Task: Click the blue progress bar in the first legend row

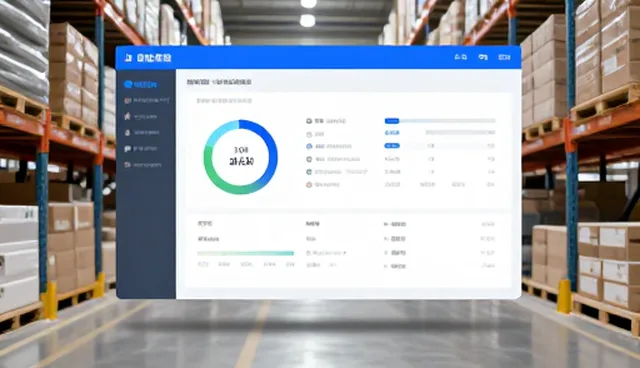Action: coord(392,121)
